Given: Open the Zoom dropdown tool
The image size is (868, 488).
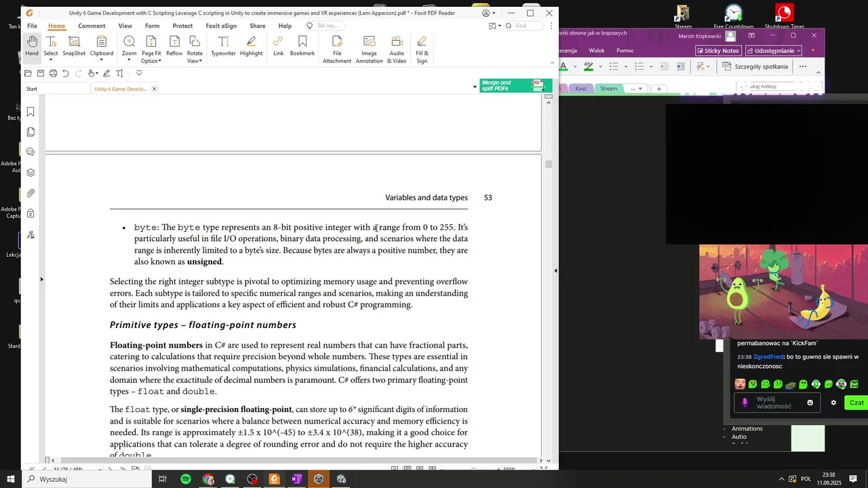Looking at the screenshot, I should [129, 49].
